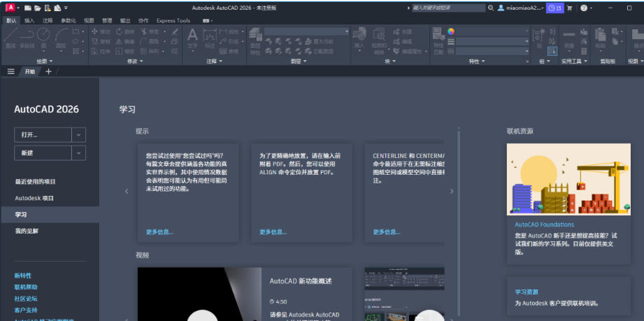Expand the 打开 button dropdown arrow
Image resolution: width=644 pixels, height=321 pixels.
(x=79, y=135)
